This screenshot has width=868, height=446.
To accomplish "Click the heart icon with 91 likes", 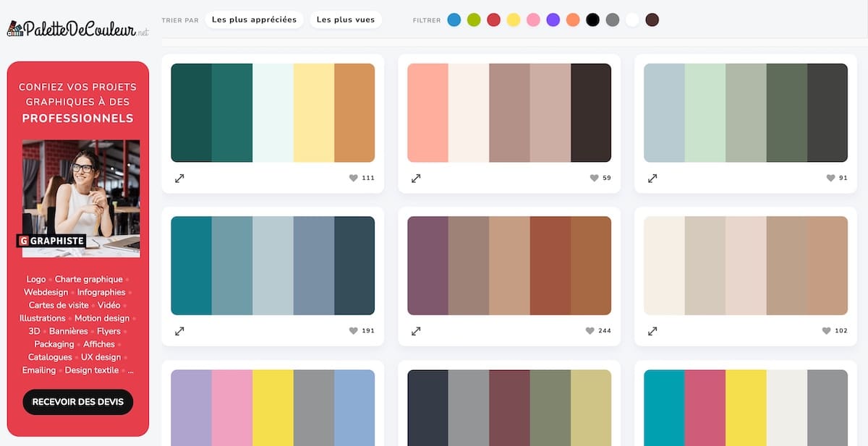I will click(x=830, y=178).
